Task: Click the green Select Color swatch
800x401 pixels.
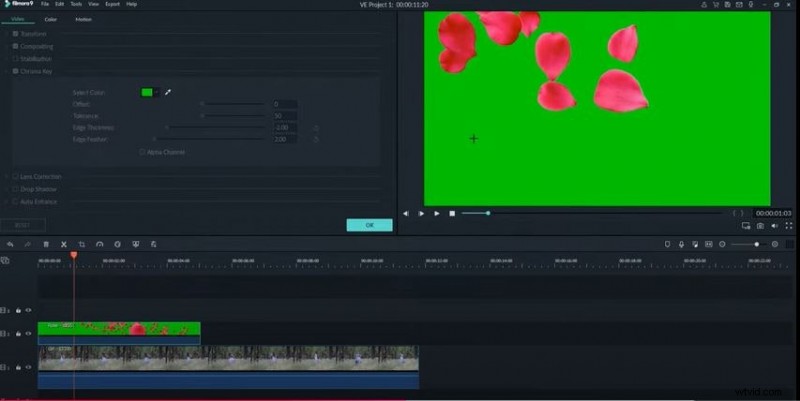Action: click(147, 92)
